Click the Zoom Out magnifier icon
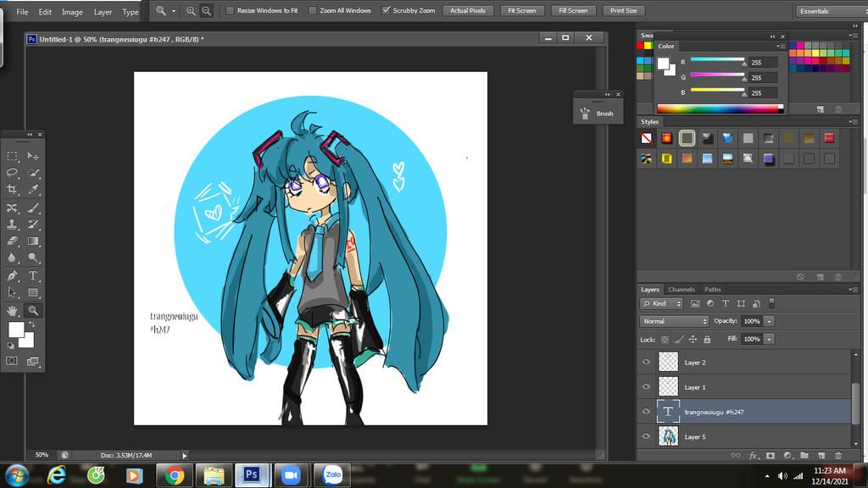Screen dimensions: 868x488 click(x=206, y=10)
